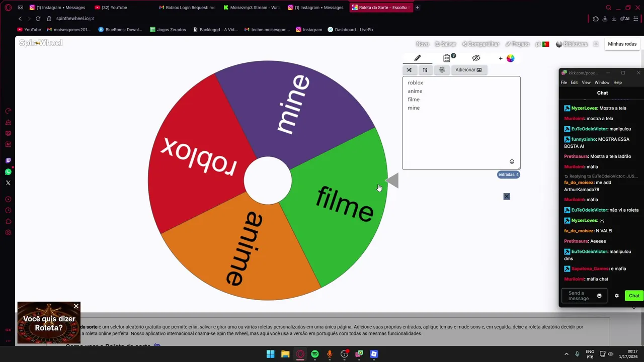644x362 pixels.
Task: Go back to previous page
Action: 20,19
